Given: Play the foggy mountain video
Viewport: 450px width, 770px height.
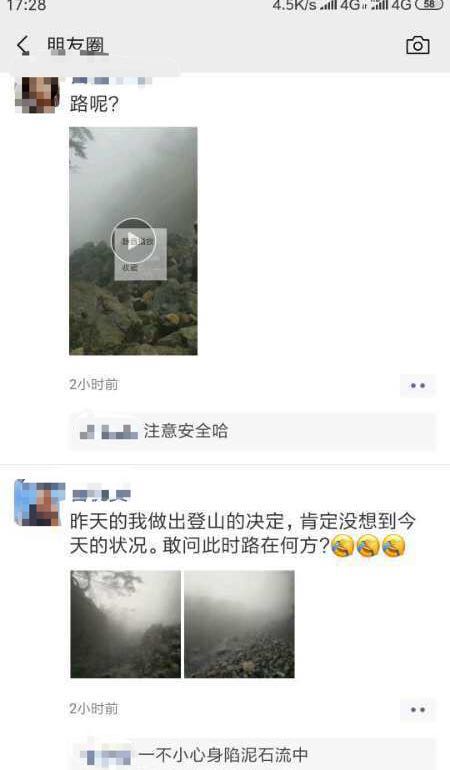Looking at the screenshot, I should click(x=133, y=241).
